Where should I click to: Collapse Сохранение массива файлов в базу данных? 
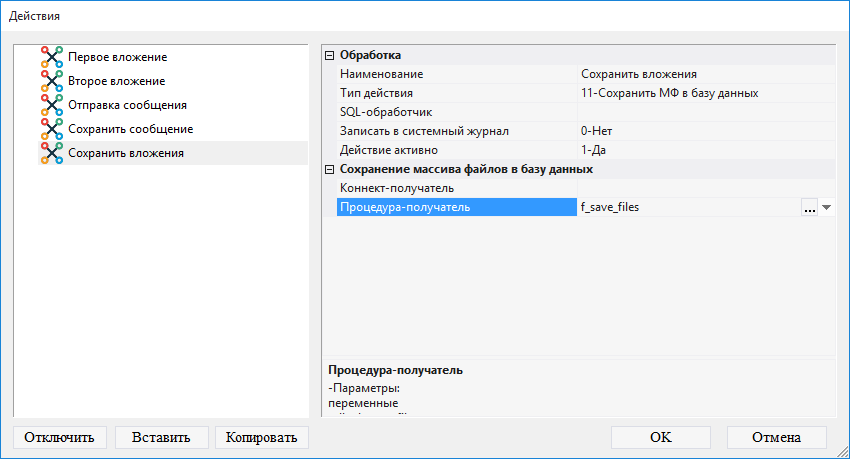click(330, 169)
